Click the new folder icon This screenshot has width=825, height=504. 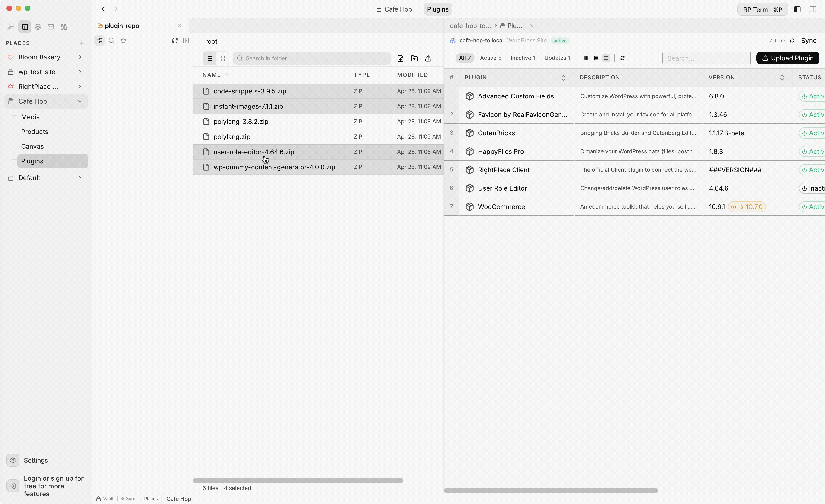click(x=414, y=58)
